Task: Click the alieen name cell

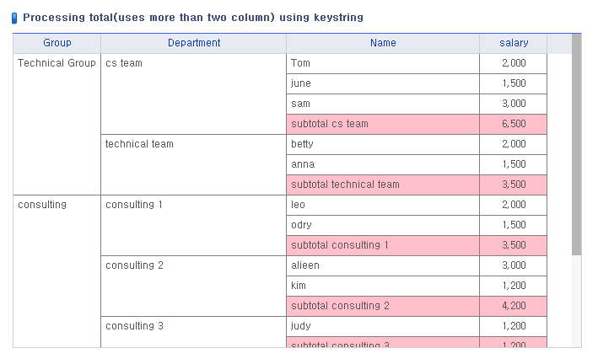Action: tap(383, 265)
